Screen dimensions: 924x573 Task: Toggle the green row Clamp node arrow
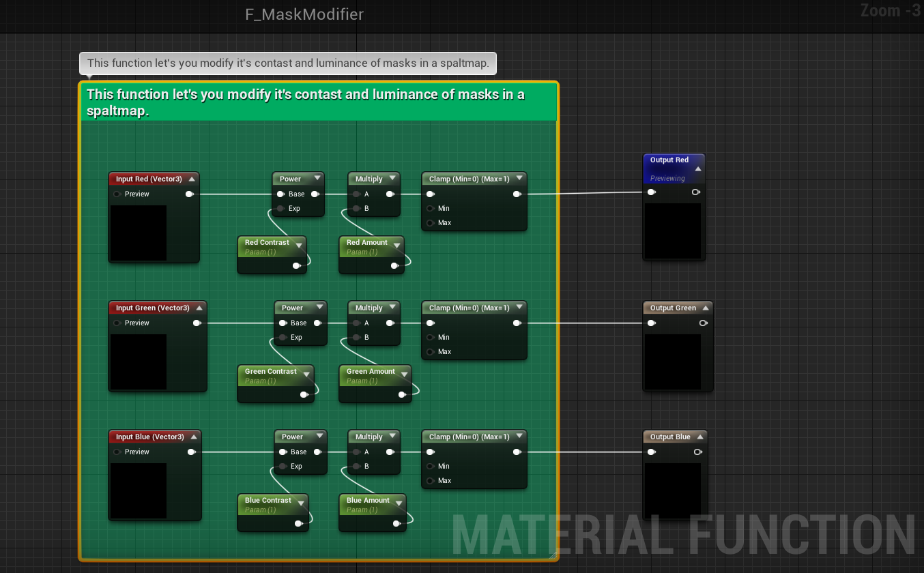[x=519, y=308]
